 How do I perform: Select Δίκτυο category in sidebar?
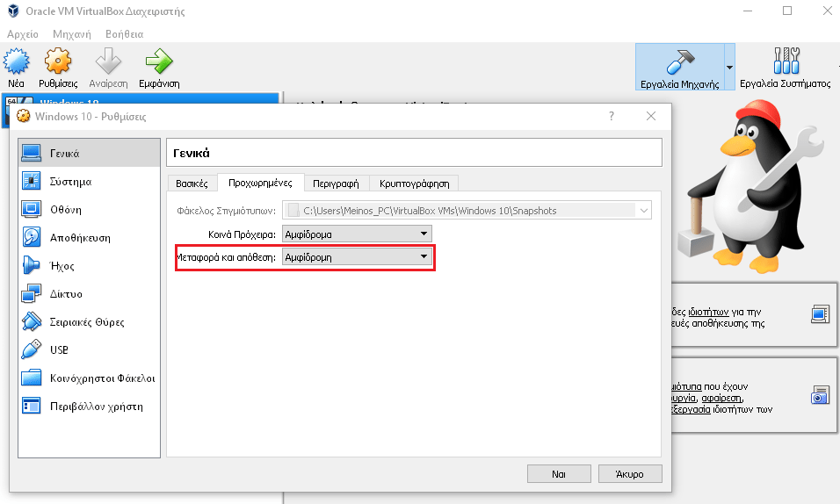[x=89, y=293]
